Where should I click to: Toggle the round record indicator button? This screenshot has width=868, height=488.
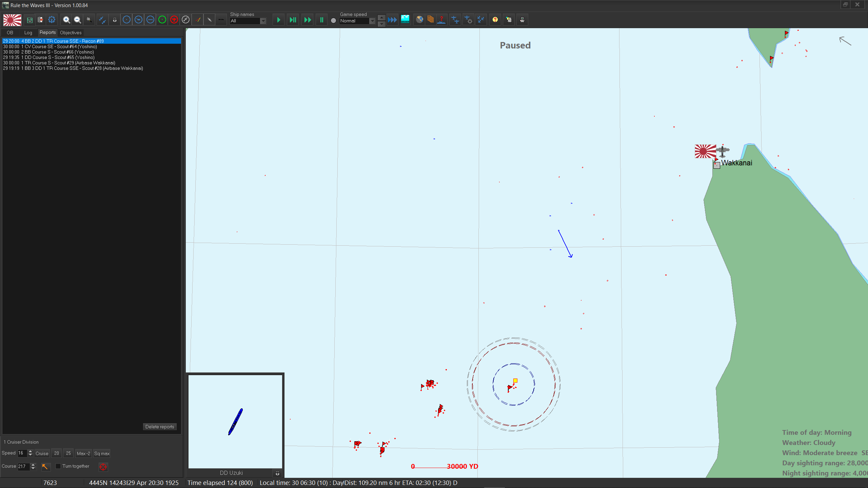(333, 21)
